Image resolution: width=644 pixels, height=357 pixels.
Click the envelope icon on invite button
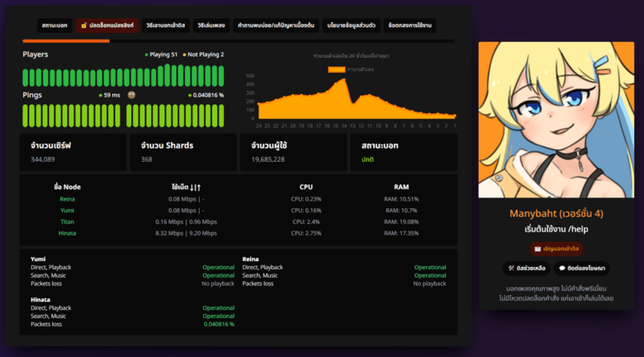coord(537,248)
